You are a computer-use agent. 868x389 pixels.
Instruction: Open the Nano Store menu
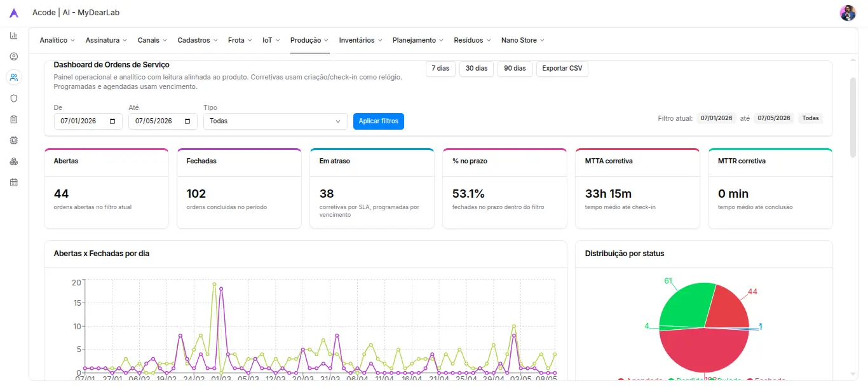523,40
